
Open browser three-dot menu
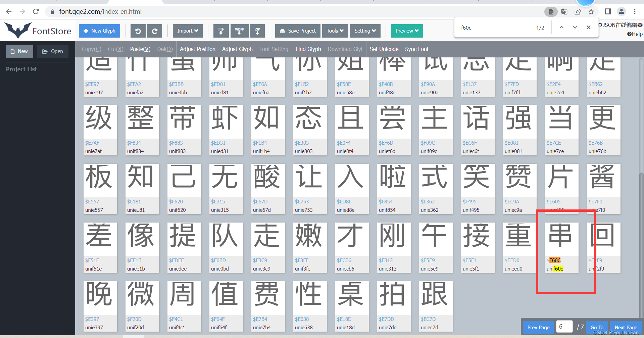[635, 12]
